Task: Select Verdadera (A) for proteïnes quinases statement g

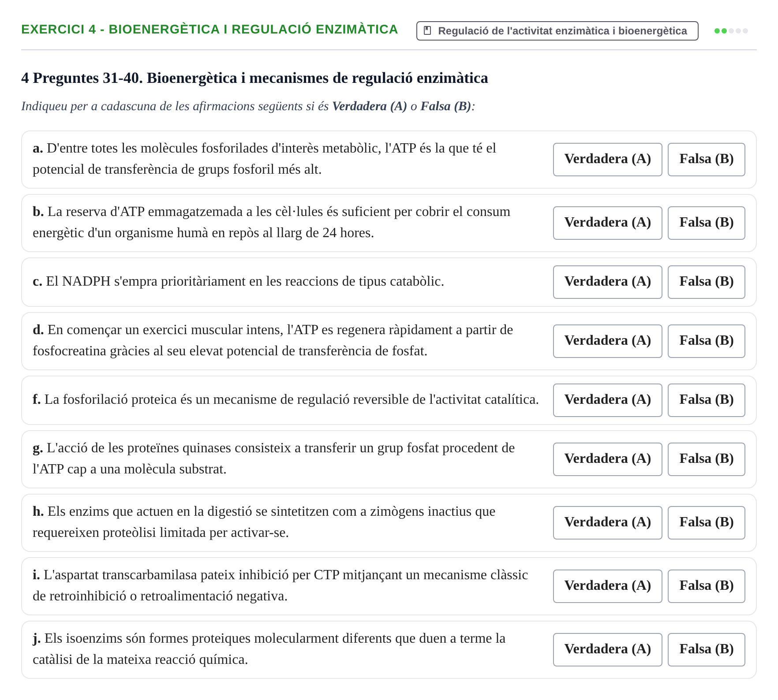Action: pos(607,459)
